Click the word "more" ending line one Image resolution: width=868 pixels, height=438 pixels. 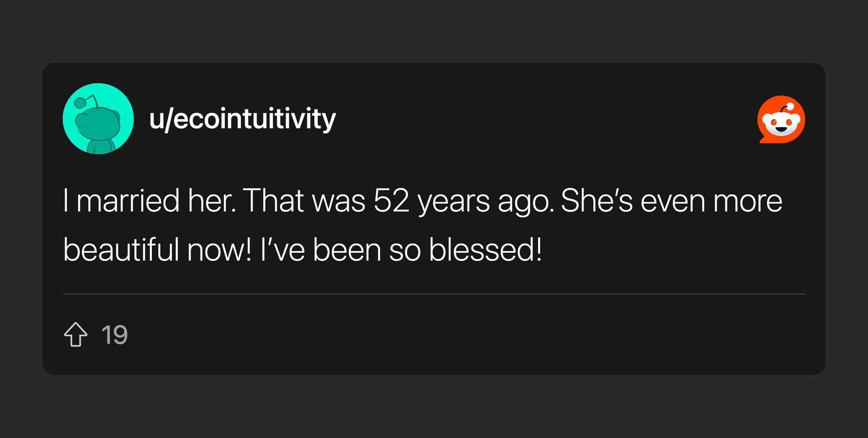tap(748, 201)
